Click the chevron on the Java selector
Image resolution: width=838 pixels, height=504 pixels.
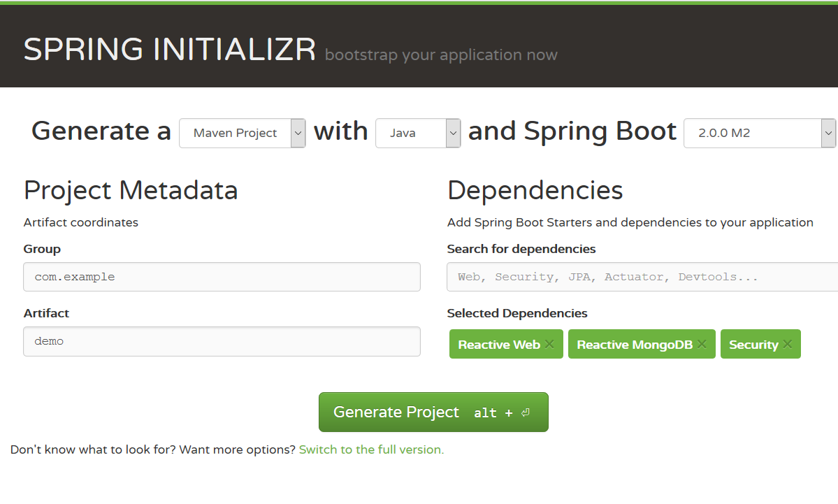point(451,133)
